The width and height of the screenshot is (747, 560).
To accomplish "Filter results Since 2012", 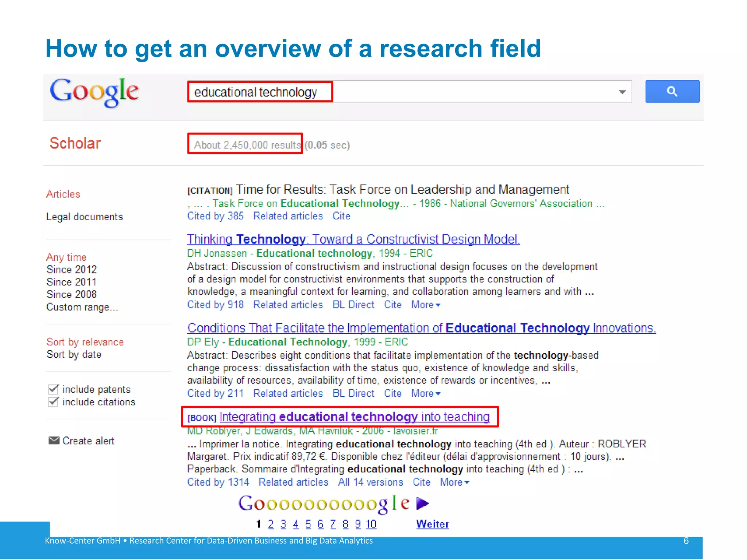I will coord(71,269).
